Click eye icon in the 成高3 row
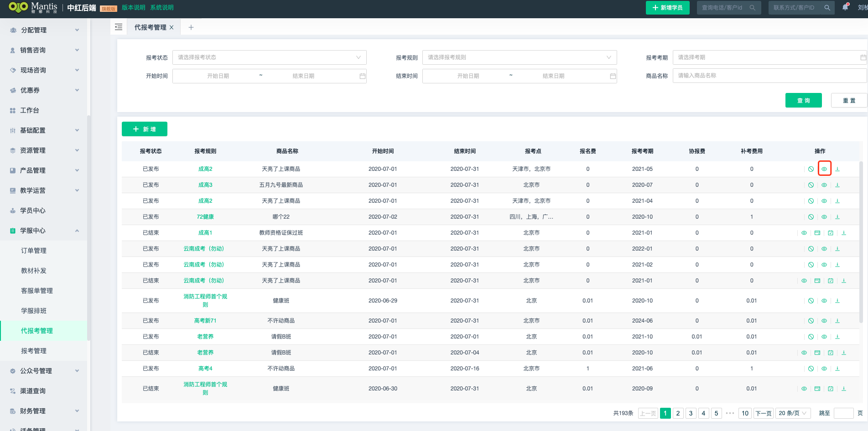This screenshot has width=868, height=431. tap(824, 185)
